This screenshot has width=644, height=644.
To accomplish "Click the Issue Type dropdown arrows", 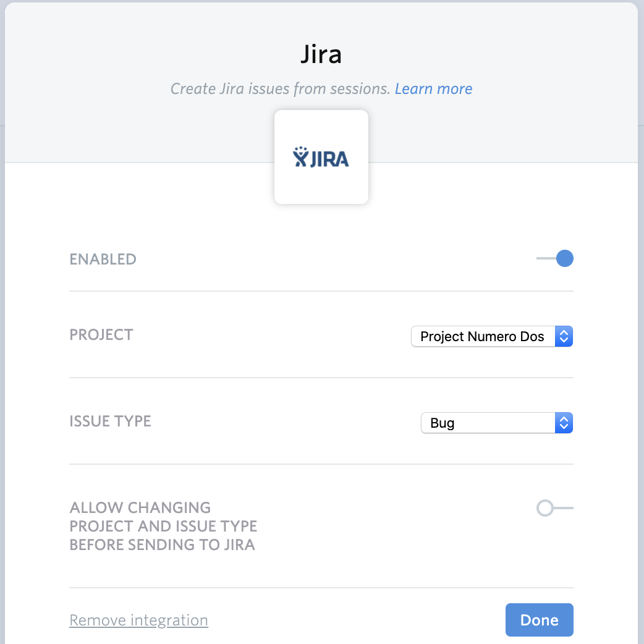I will 563,423.
